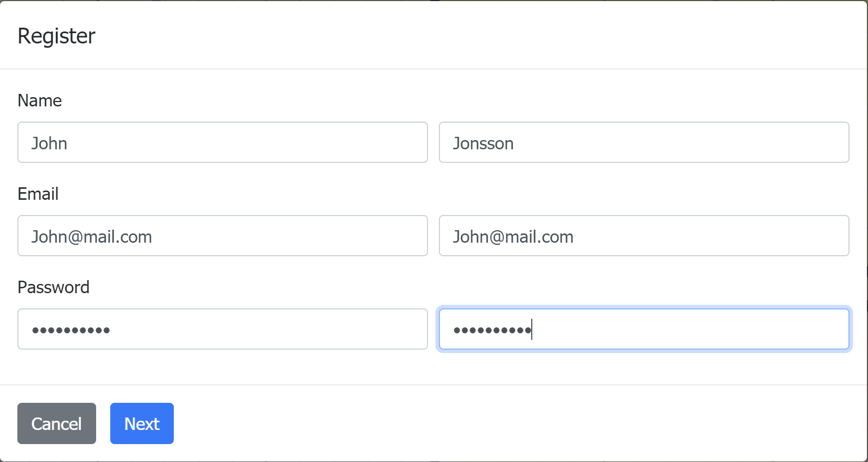
Task: Click the masked dots in right password field
Action: [x=493, y=330]
